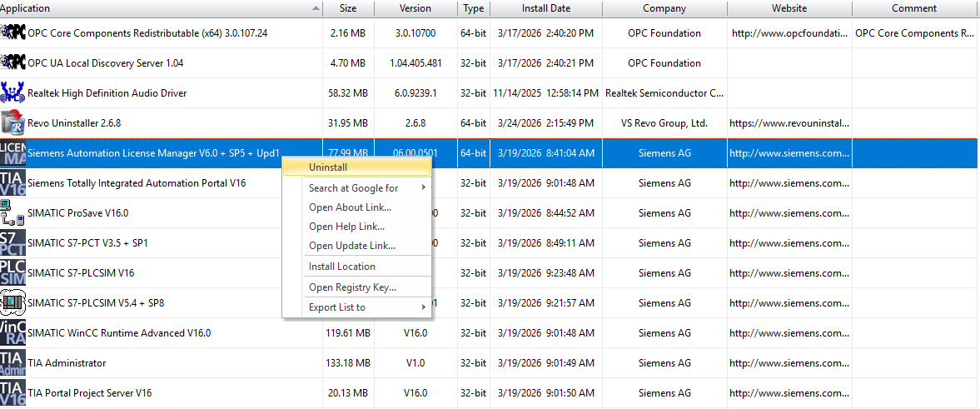Viewport: 980px width, 409px height.
Task: Select Open Registry Key from context menu
Action: click(351, 287)
